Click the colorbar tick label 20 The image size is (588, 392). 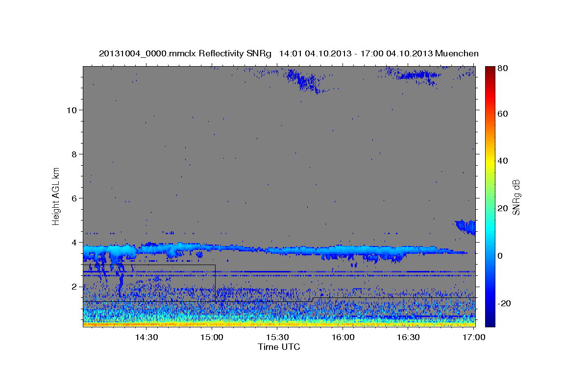(503, 208)
